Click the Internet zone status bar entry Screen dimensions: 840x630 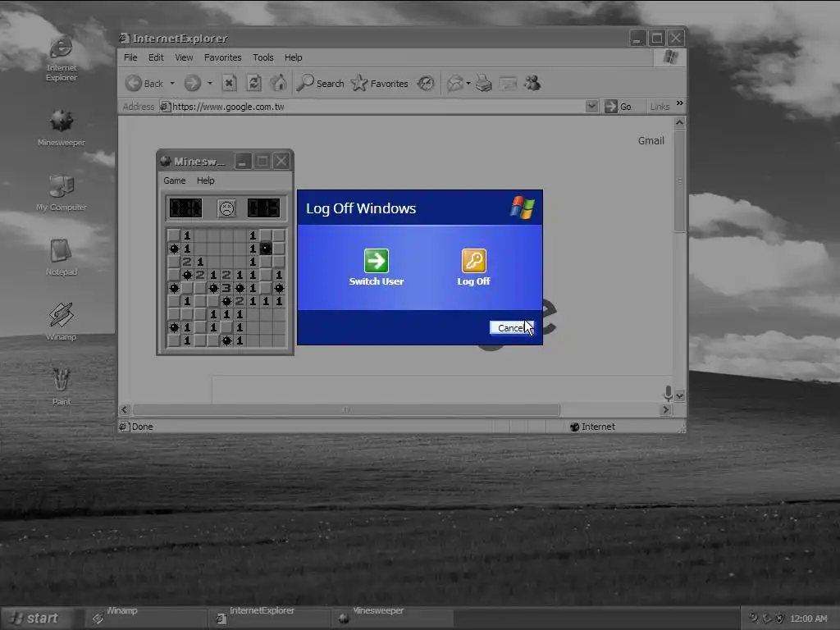[593, 427]
